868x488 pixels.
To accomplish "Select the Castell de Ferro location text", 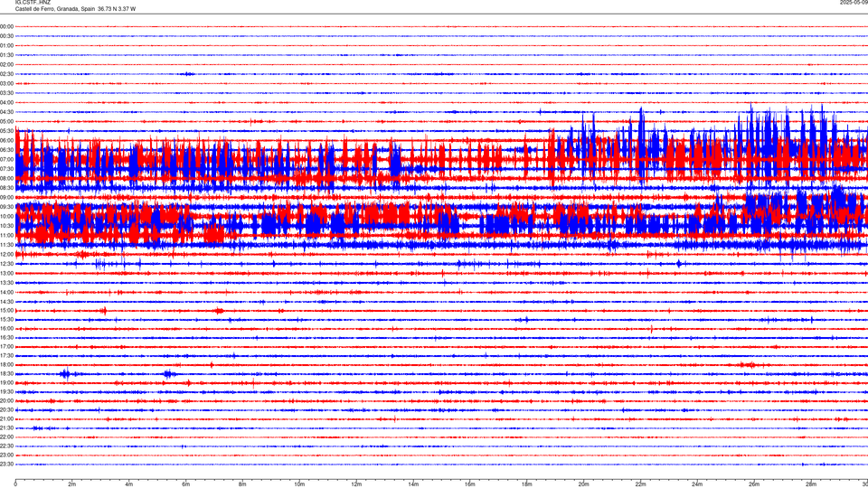I will click(75, 9).
